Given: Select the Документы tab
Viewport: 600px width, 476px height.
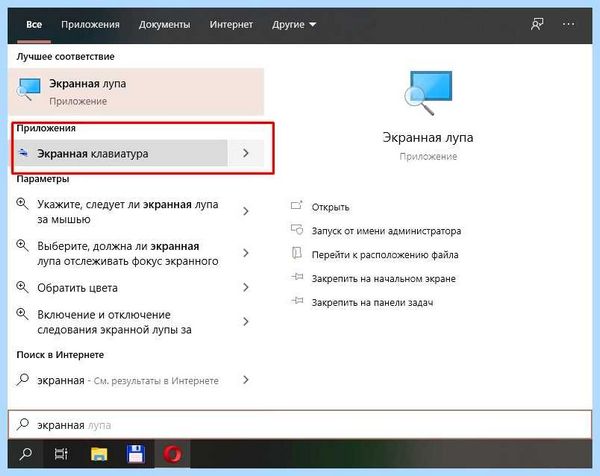Looking at the screenshot, I should 165,24.
